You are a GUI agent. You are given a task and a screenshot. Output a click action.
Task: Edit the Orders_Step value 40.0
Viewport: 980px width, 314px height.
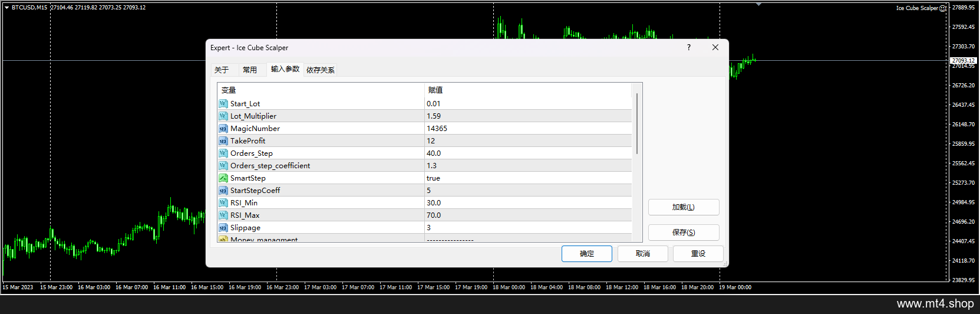(528, 153)
